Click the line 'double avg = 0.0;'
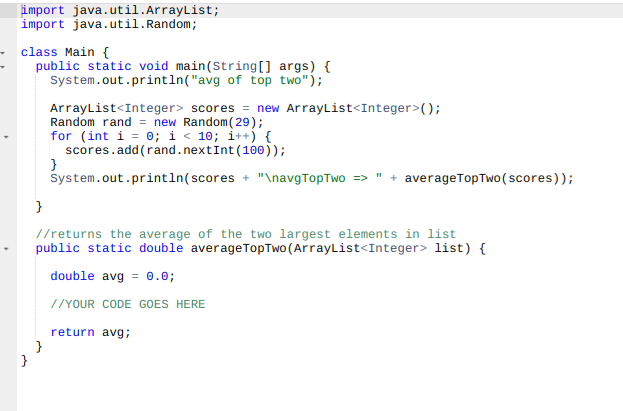 [112, 276]
